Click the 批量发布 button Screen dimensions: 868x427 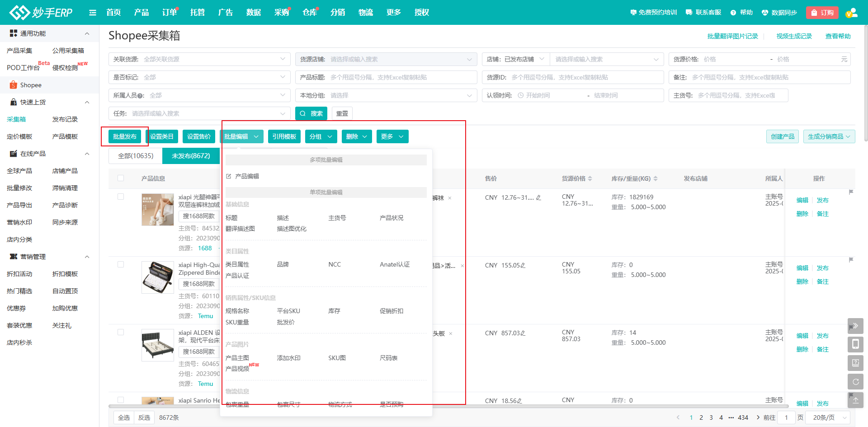point(125,136)
